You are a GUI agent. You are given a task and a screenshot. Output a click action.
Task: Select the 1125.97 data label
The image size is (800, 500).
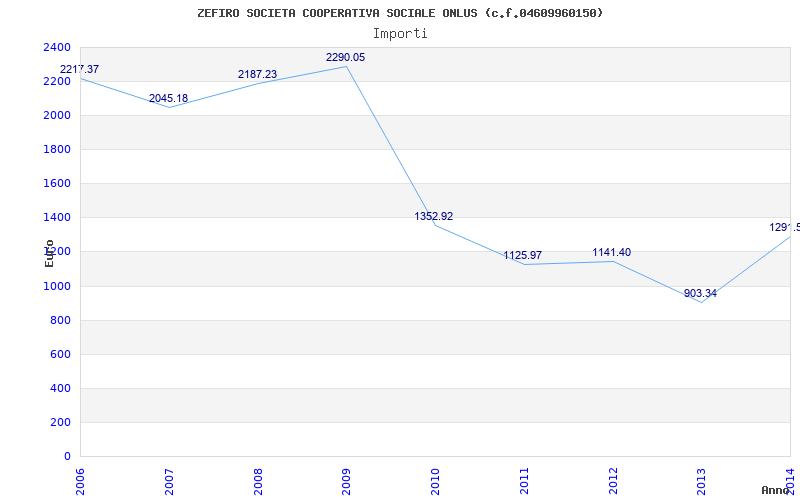point(522,256)
